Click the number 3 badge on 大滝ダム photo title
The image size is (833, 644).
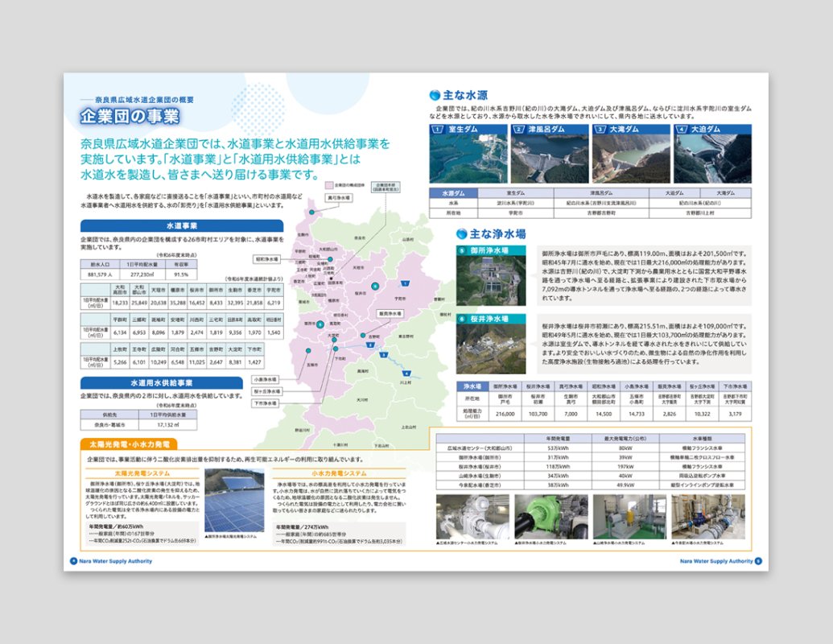click(600, 129)
